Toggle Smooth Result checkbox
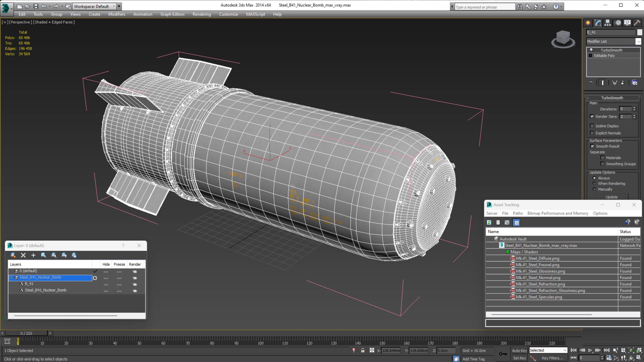644x362 pixels. 592,146
